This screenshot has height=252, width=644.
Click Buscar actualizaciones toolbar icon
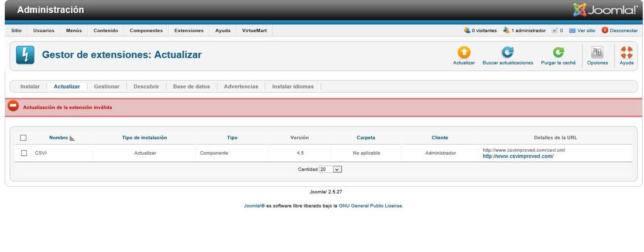click(508, 52)
